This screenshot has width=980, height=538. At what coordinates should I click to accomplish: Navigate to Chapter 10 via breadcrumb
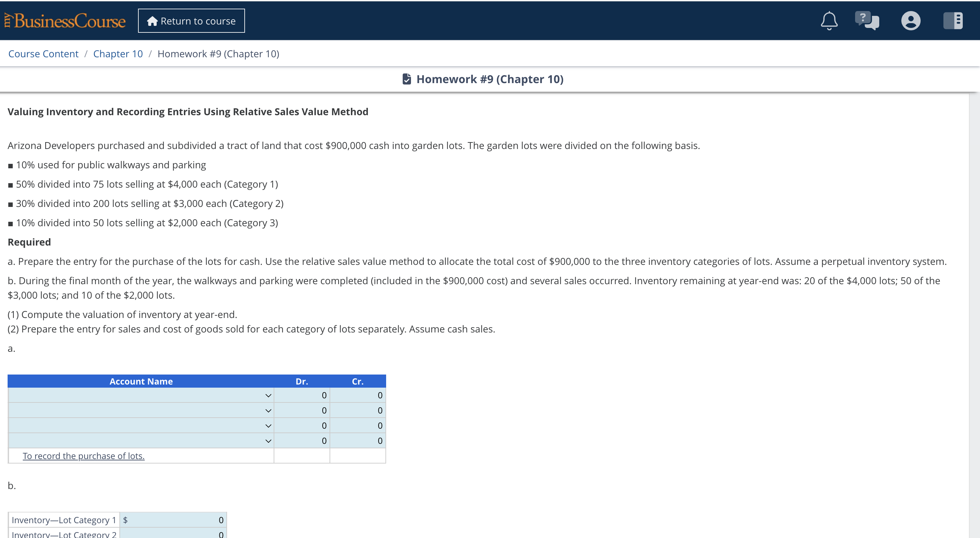(x=118, y=53)
